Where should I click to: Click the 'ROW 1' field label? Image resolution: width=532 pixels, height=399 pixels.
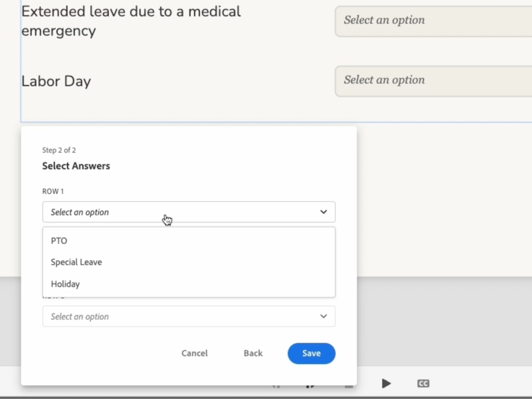point(53,192)
